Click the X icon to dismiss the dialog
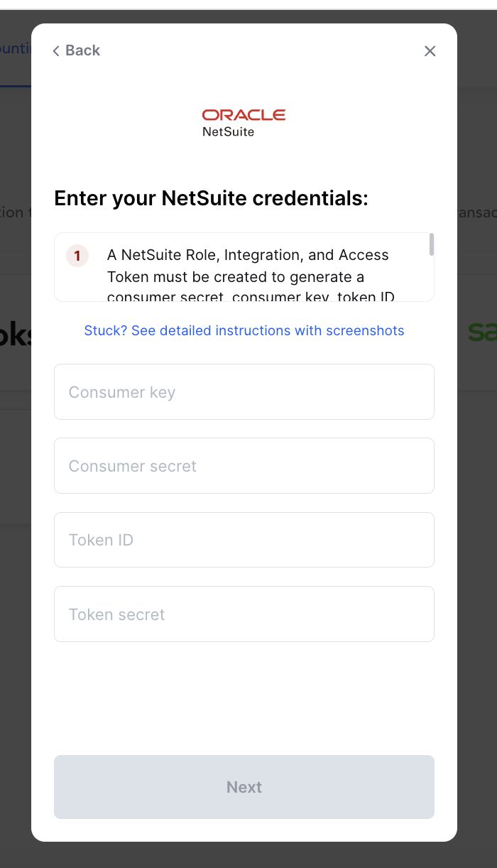Viewport: 497px width, 868px height. click(430, 50)
